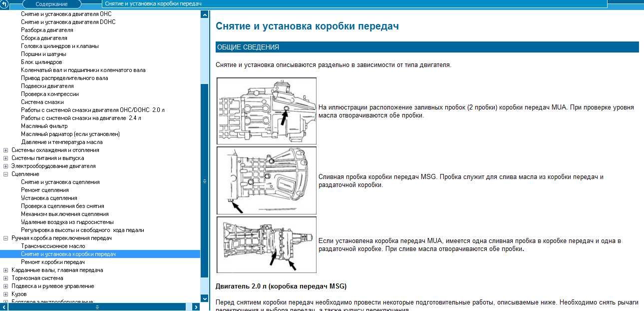Click the panel splitter grip handle
Image resolution: width=644 pixels, height=311 pixels.
pyautogui.click(x=204, y=181)
